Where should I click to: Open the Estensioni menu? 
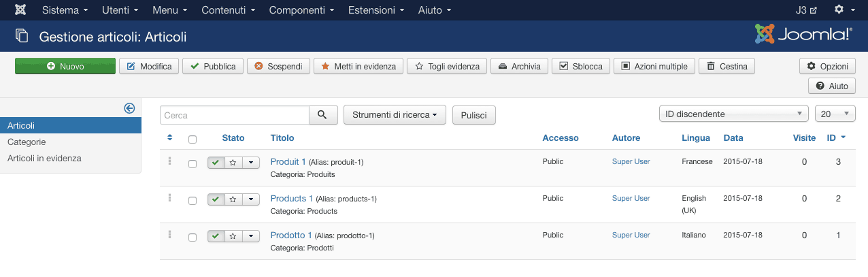point(376,10)
